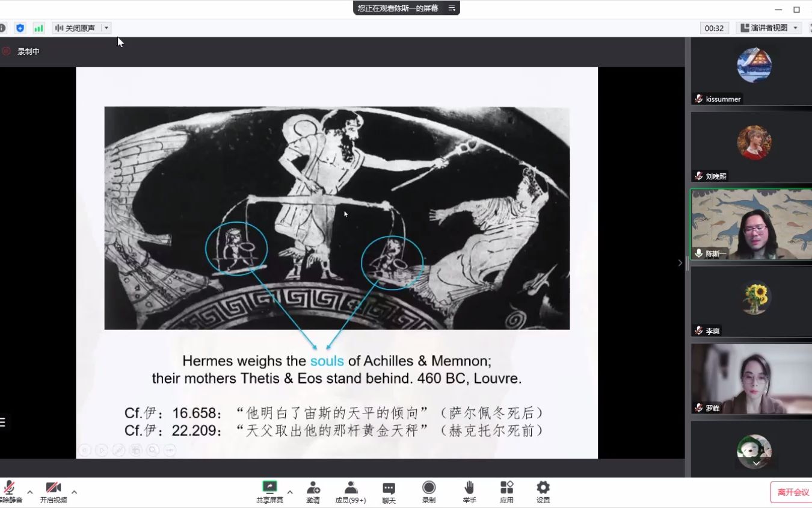Turn on the camera video
Viewport: 812px width, 508px height.
[x=54, y=492]
